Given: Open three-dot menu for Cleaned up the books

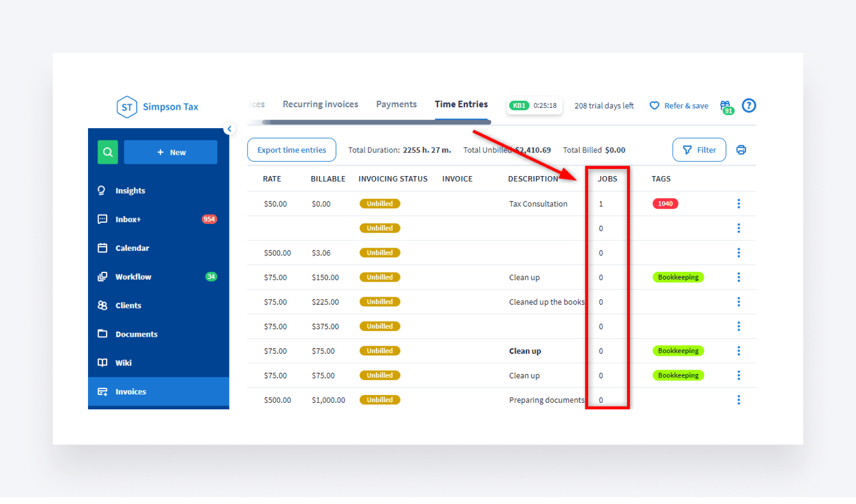Looking at the screenshot, I should click(738, 302).
